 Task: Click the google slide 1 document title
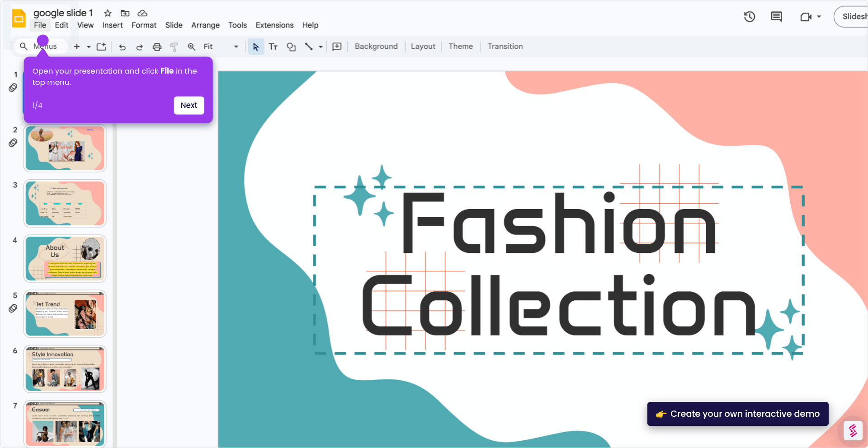pos(63,13)
